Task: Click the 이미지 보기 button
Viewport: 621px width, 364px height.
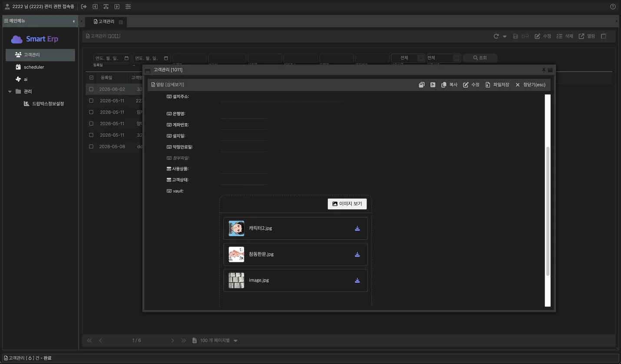Action: (x=347, y=204)
